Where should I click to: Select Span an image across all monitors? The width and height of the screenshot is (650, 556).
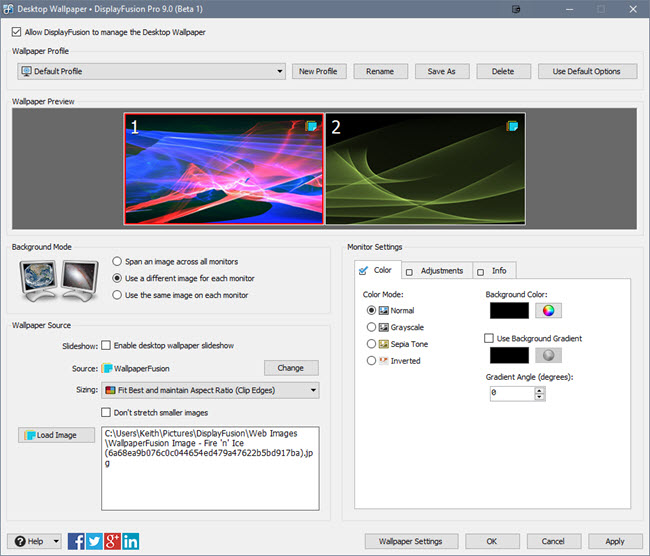pyautogui.click(x=118, y=259)
